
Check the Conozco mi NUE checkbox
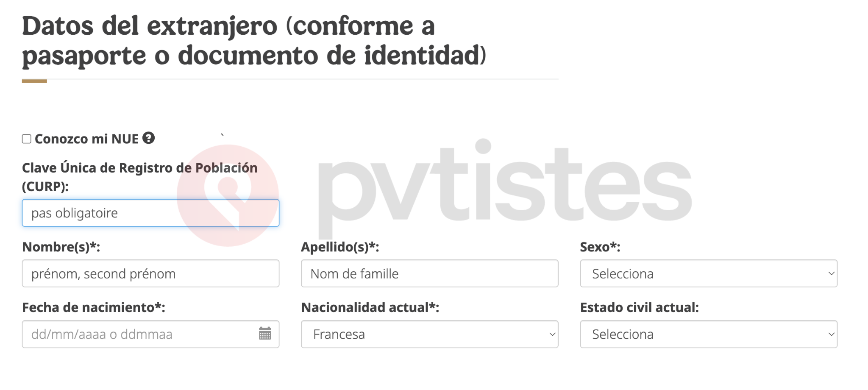(x=26, y=138)
